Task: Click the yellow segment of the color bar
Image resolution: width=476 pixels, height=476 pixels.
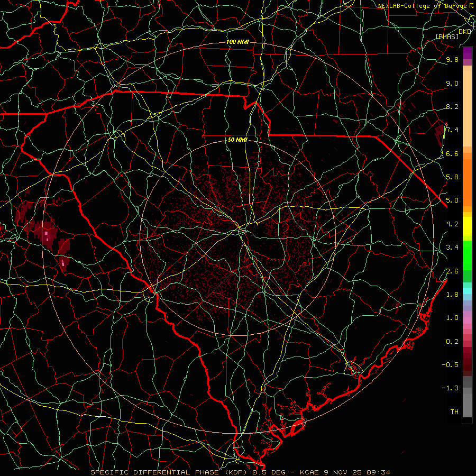Action: point(467,226)
